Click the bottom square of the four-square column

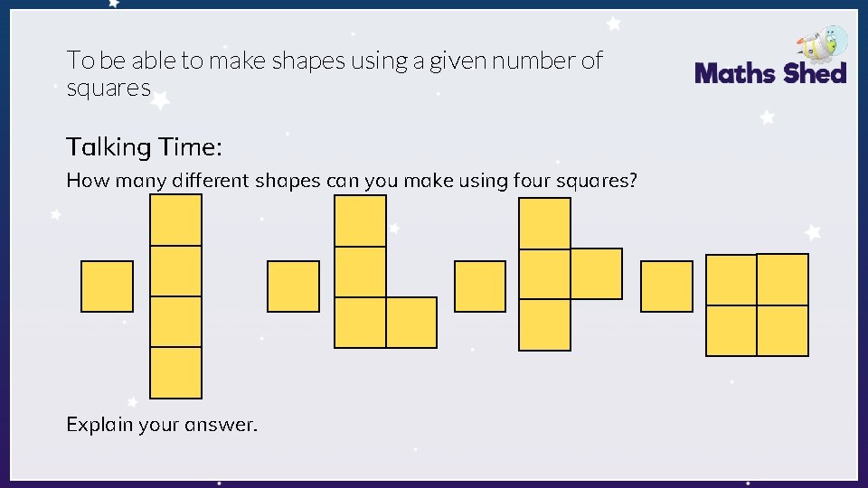[175, 373]
